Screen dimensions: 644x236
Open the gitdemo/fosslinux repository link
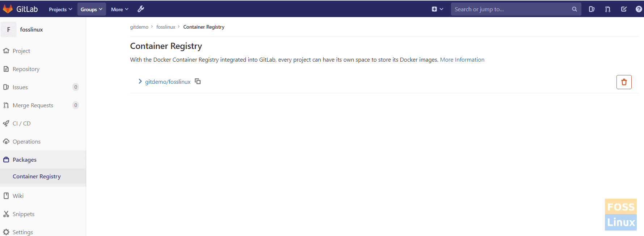[168, 82]
